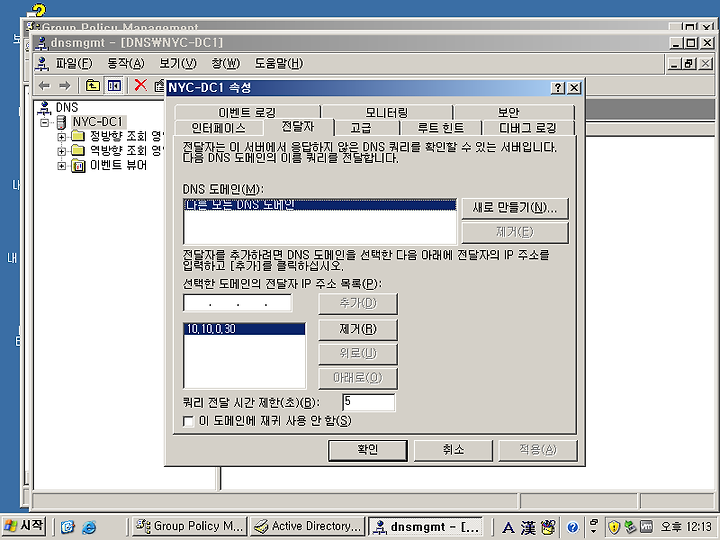Switch to the 이벤트 로깅 tab

click(247, 112)
